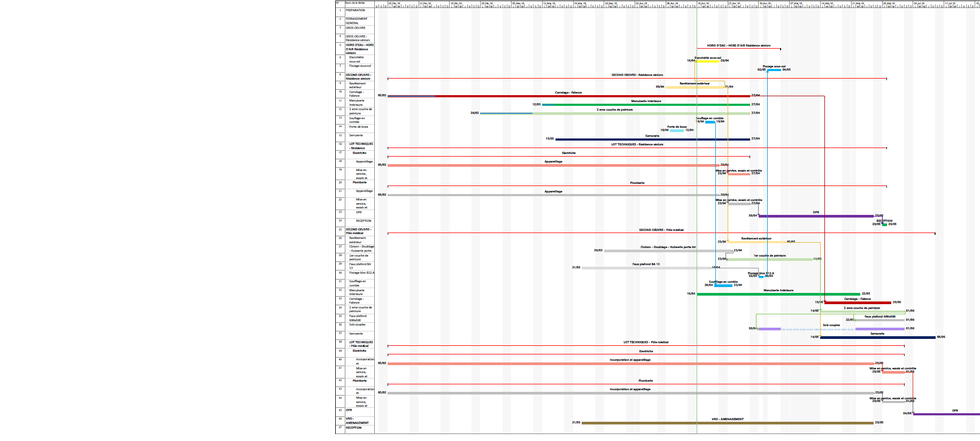Click the navy Serrurerie bar ending 08/06
Viewport: 980px width, 441px height.
pos(878,337)
